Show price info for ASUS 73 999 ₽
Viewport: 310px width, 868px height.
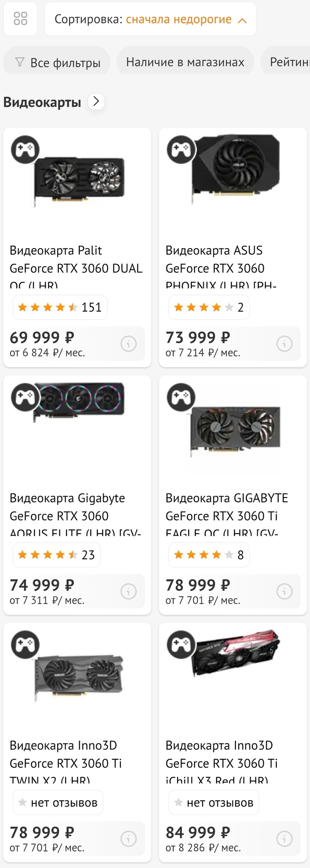click(x=284, y=344)
